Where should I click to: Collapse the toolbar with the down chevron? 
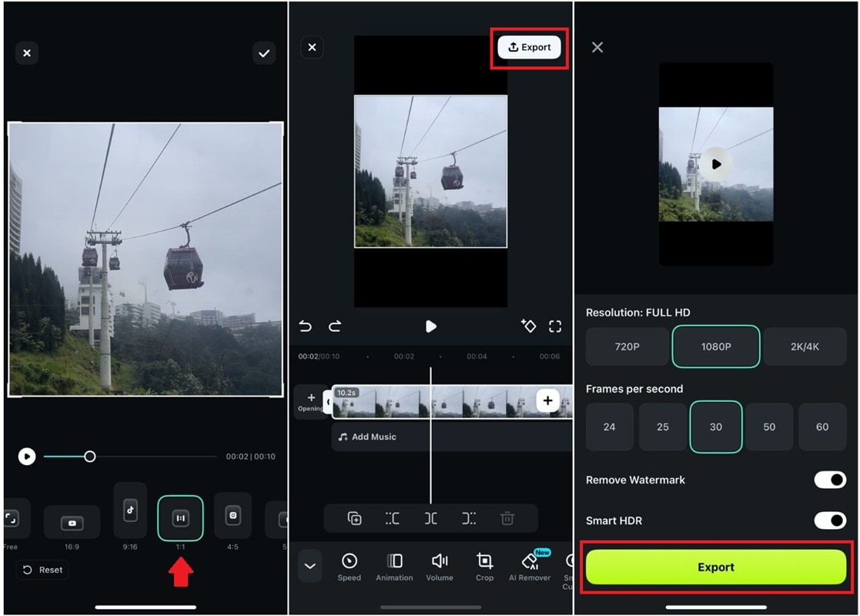[310, 565]
